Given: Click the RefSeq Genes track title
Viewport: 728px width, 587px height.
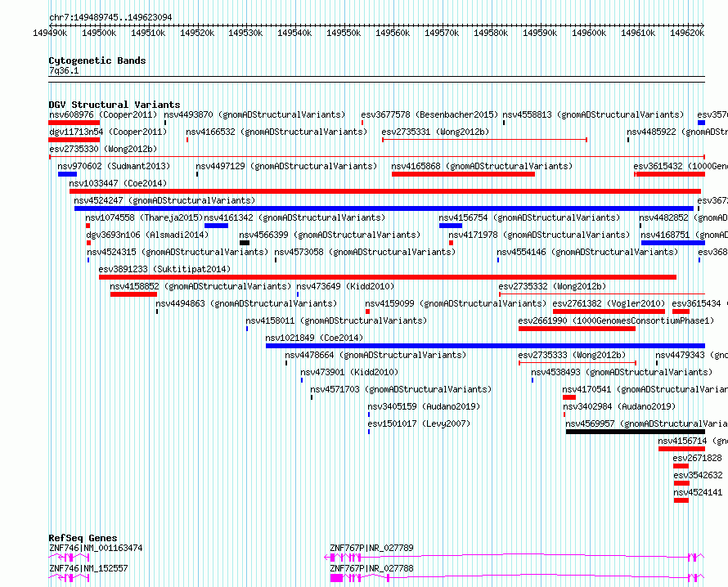Looking at the screenshot, I should click(x=83, y=538).
